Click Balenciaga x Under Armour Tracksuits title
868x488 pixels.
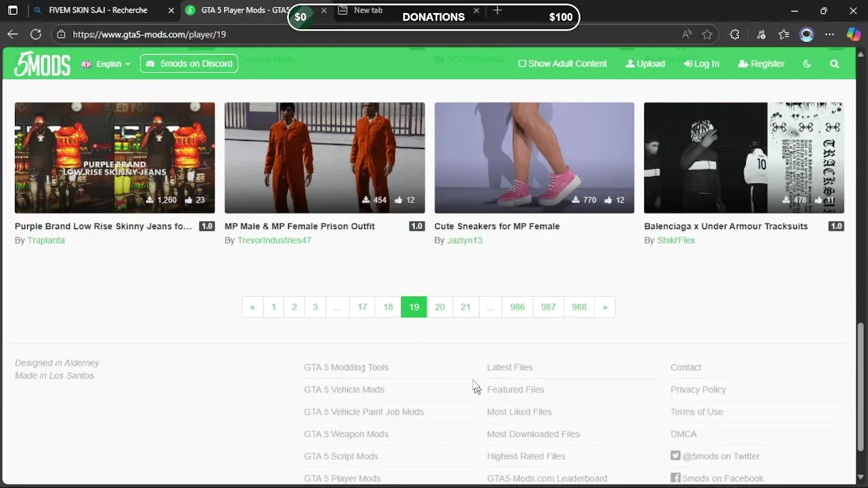pyautogui.click(x=726, y=226)
